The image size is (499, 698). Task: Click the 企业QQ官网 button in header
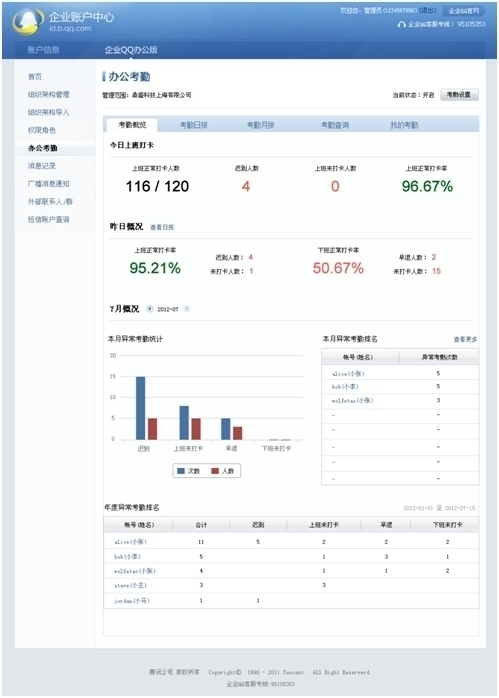pos(464,10)
